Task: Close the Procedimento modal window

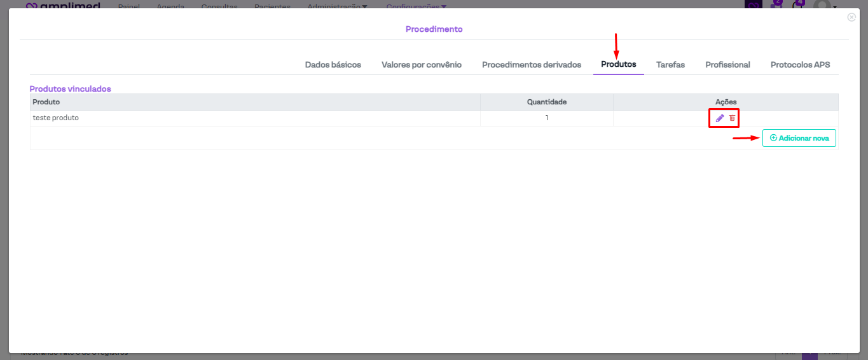Action: coord(851,17)
